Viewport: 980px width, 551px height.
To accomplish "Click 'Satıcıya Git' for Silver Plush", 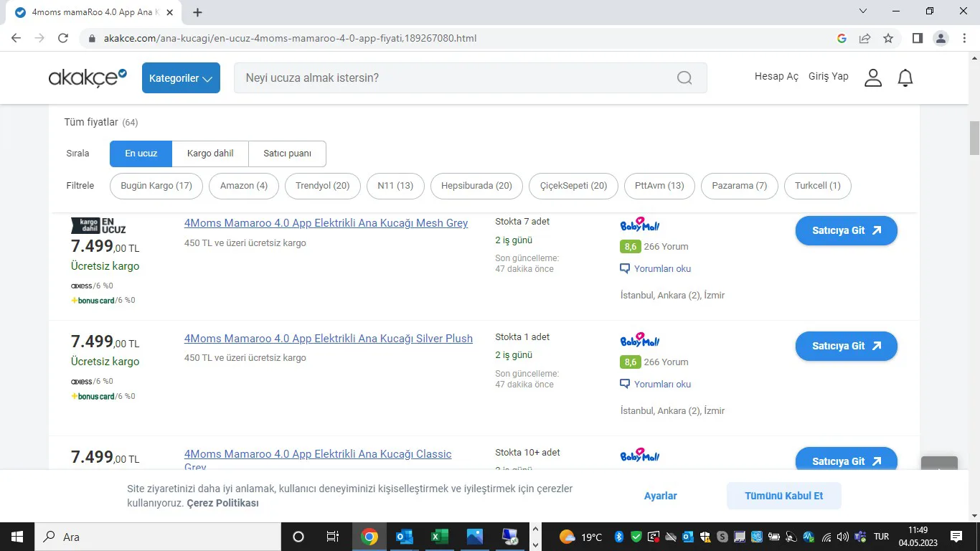I will click(x=847, y=347).
